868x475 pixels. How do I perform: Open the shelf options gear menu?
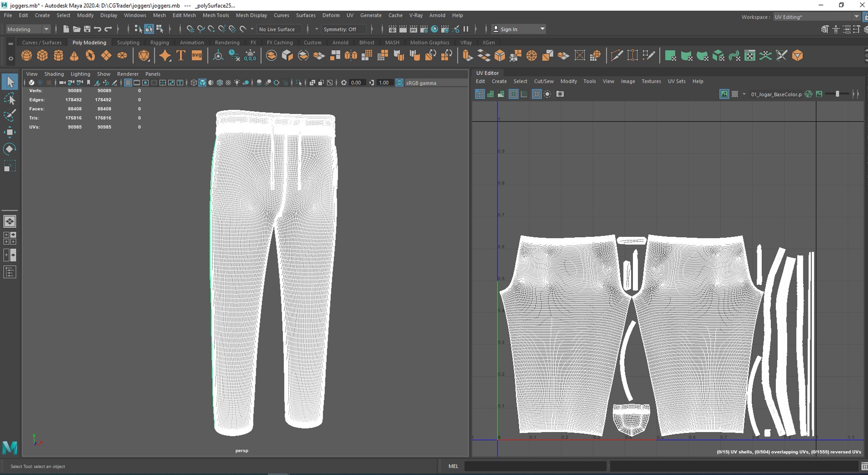[x=10, y=59]
